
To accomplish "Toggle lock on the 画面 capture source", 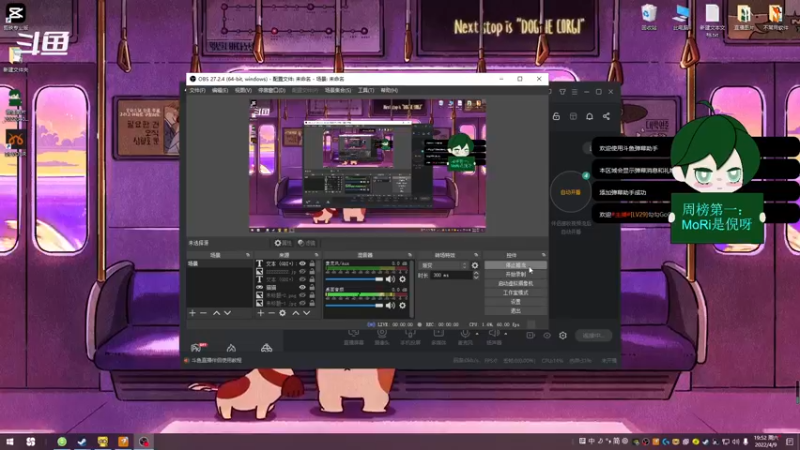I will 312,287.
